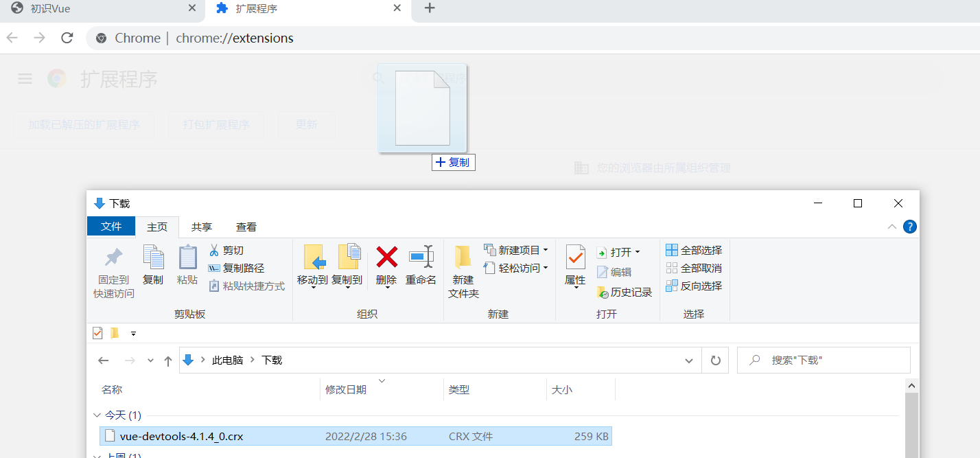Open the address bar dropdown arrow
The image size is (980, 458).
(688, 359)
